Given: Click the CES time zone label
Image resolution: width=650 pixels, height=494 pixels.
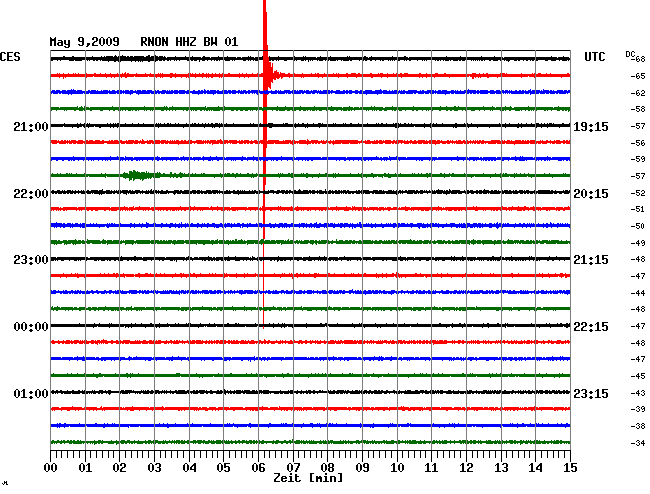Looking at the screenshot, I should (10, 57).
